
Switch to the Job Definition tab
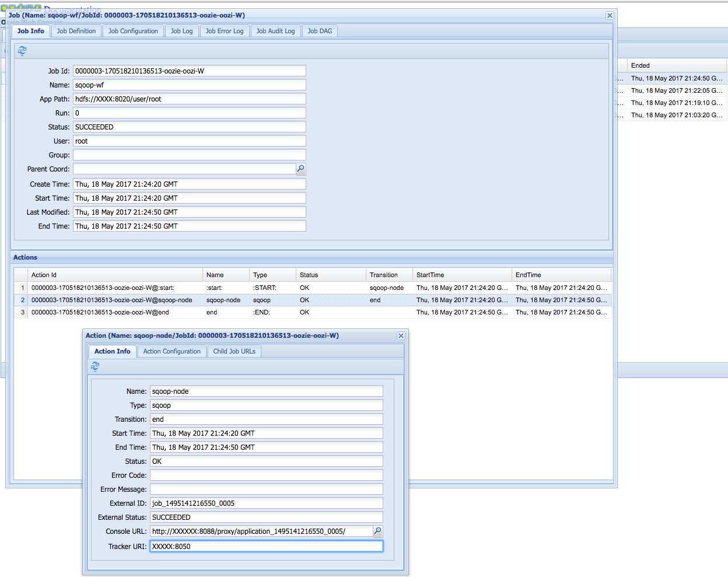[76, 31]
